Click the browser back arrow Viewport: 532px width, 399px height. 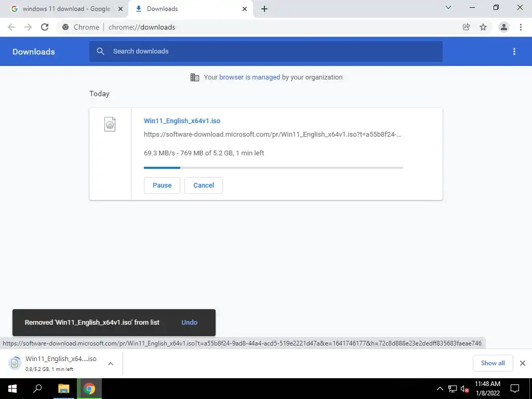11,27
